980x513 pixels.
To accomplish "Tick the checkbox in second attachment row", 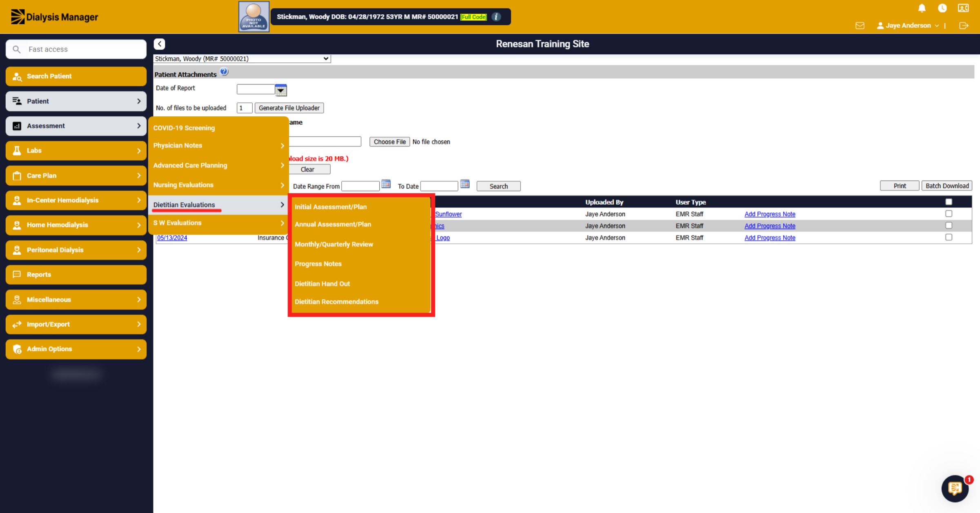I will [949, 226].
